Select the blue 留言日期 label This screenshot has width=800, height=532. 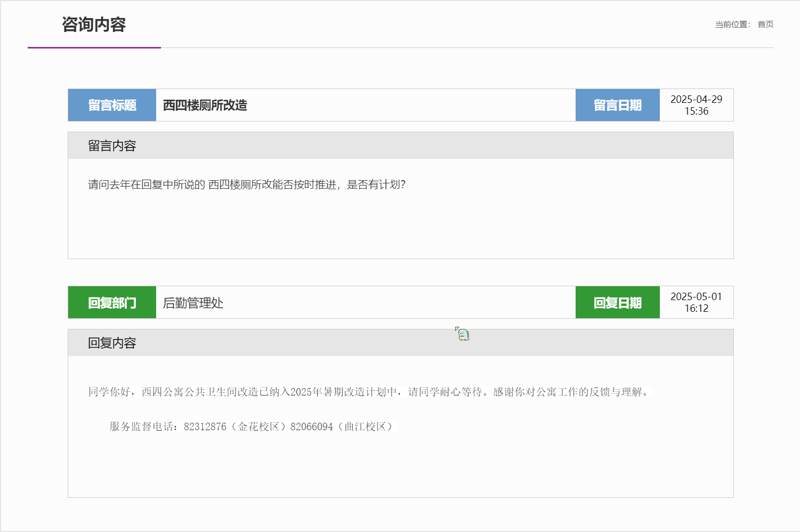click(x=618, y=105)
